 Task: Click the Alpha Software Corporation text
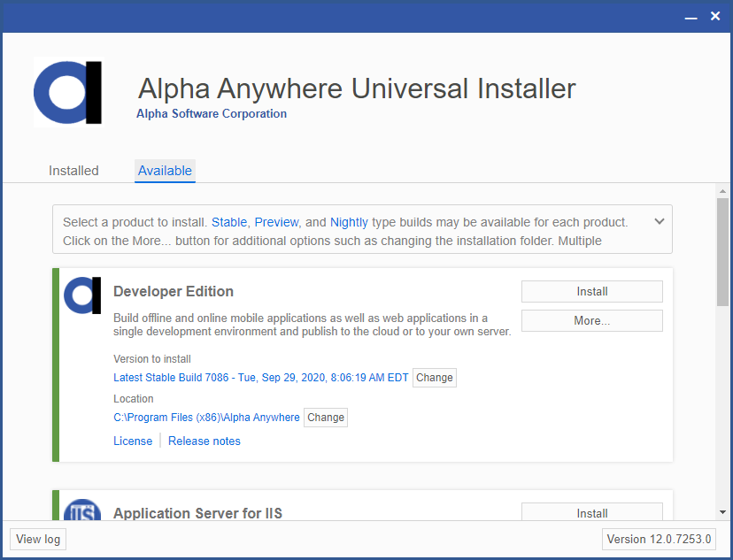(212, 113)
